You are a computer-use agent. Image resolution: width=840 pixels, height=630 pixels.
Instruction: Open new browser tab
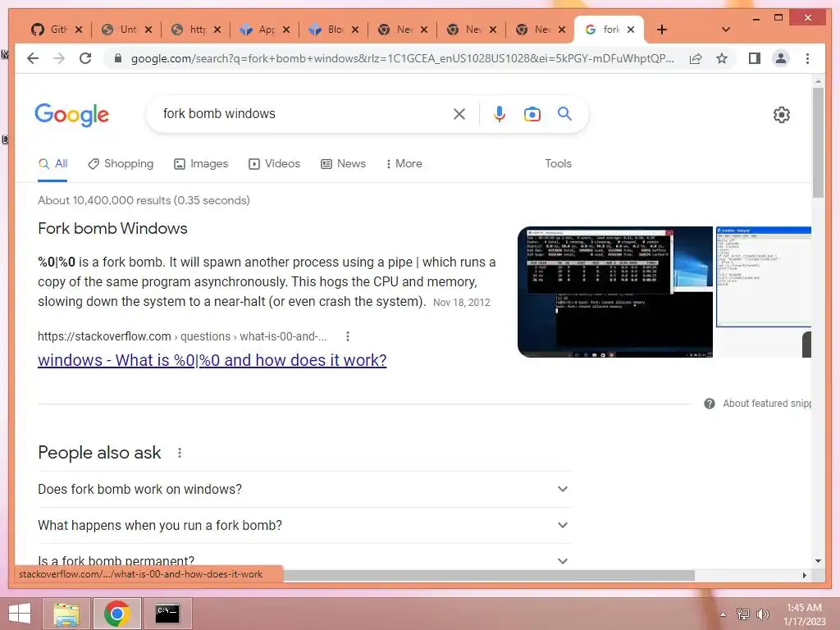pos(662,30)
